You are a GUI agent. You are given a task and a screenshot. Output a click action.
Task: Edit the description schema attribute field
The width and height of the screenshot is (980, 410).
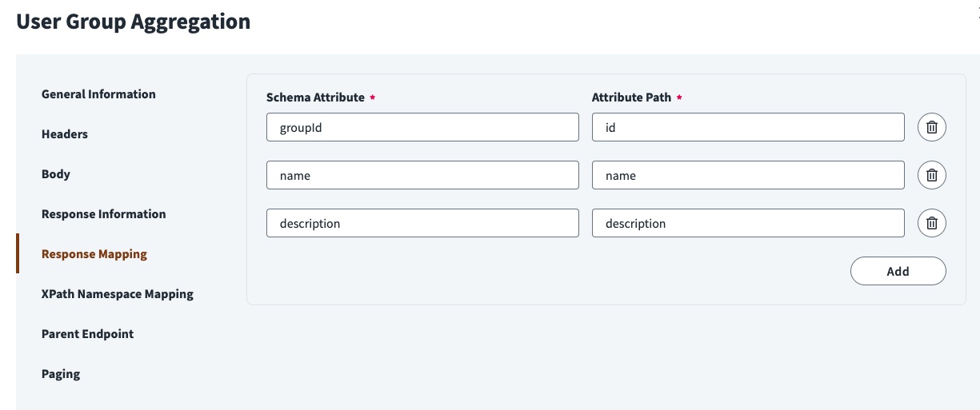[422, 223]
